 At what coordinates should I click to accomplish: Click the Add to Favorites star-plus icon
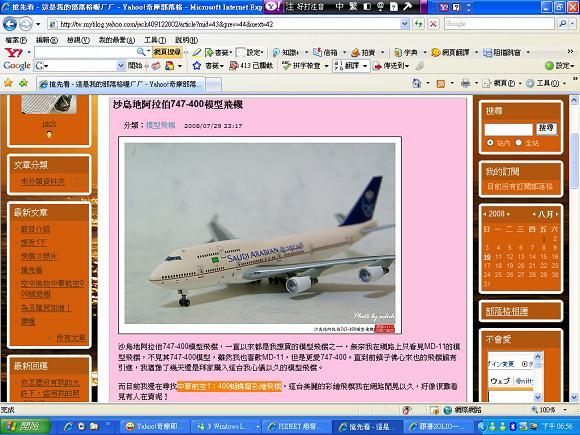(23, 83)
